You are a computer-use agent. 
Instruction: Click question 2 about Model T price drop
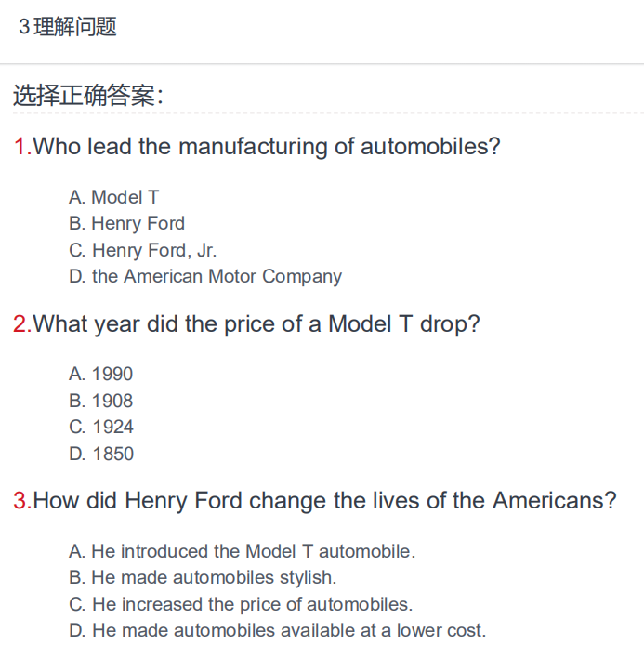246,324
